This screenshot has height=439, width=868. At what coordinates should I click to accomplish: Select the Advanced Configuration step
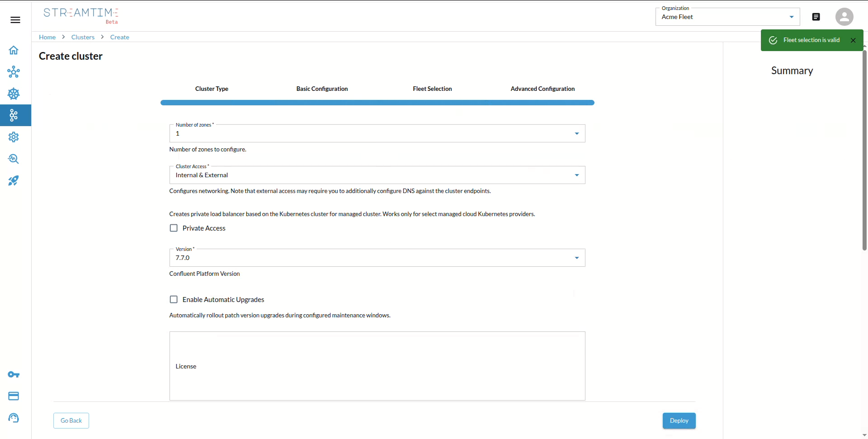(542, 89)
